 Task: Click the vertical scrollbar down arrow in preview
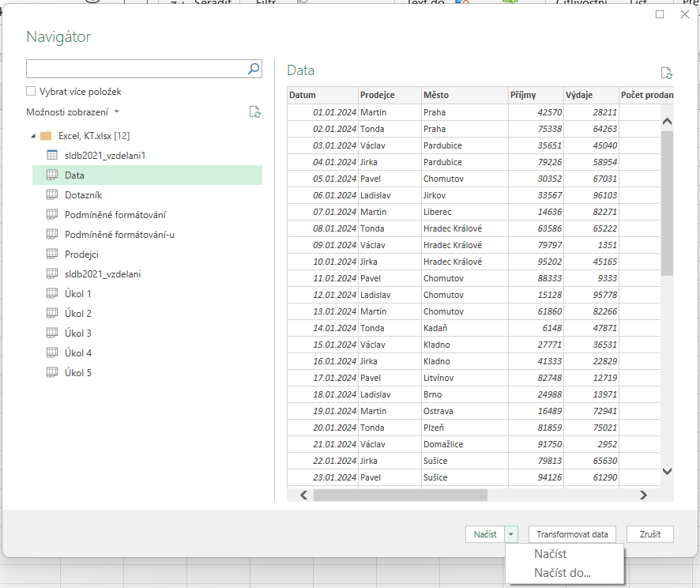(x=666, y=471)
